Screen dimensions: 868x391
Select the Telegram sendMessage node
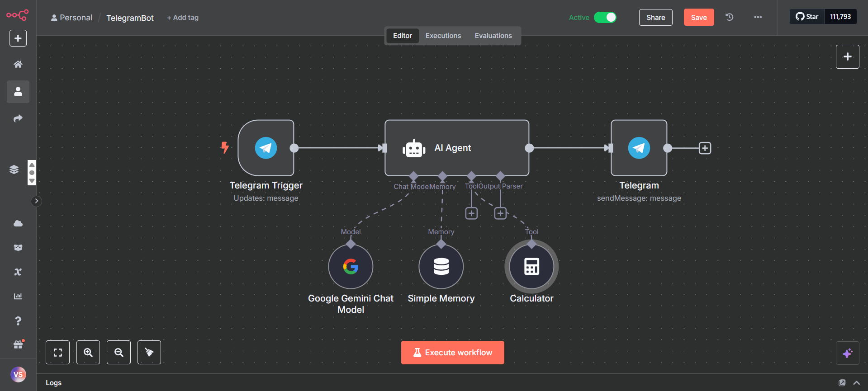[x=639, y=148]
